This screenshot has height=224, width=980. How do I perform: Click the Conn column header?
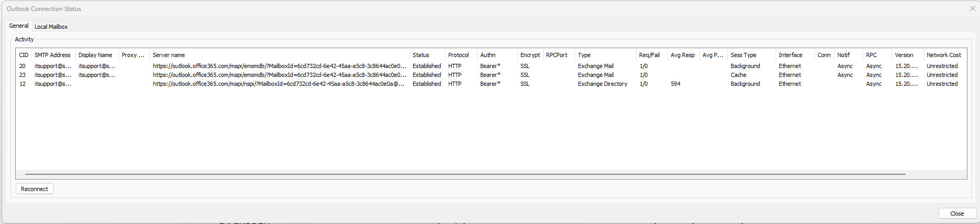pos(824,55)
